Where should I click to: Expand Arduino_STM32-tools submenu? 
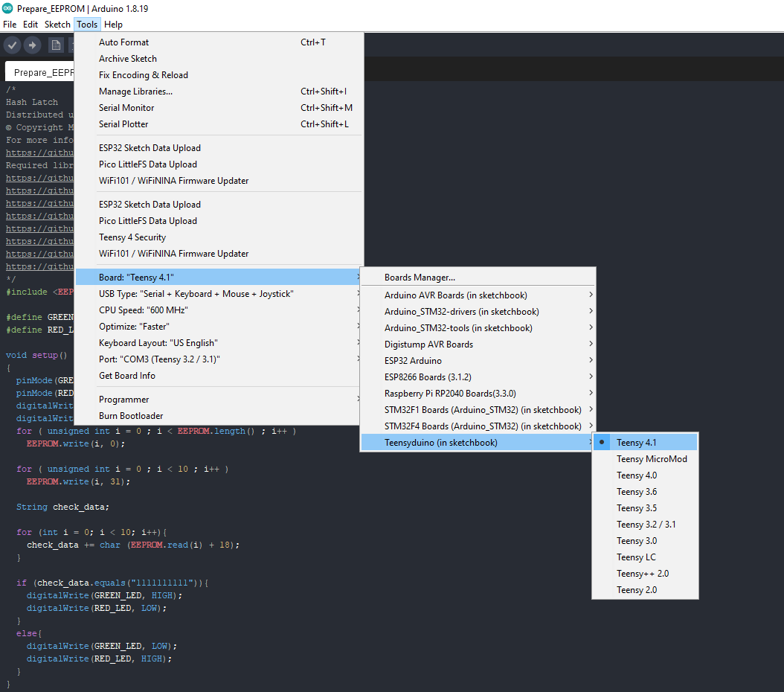(478, 328)
